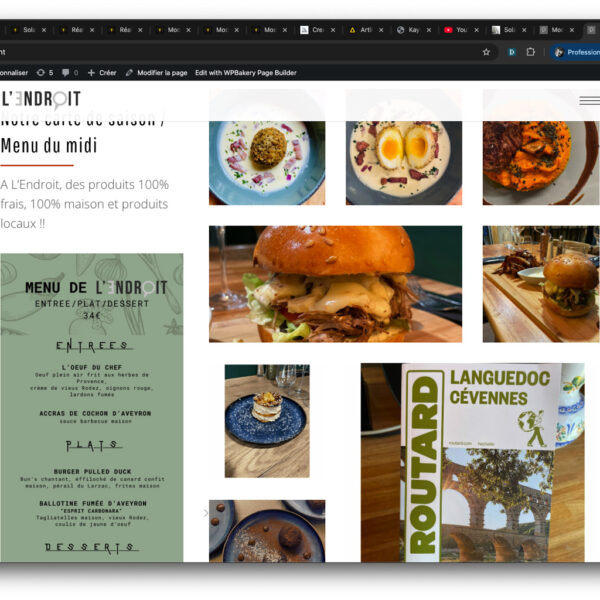Open the comments bubble icon in admin bar

(69, 73)
